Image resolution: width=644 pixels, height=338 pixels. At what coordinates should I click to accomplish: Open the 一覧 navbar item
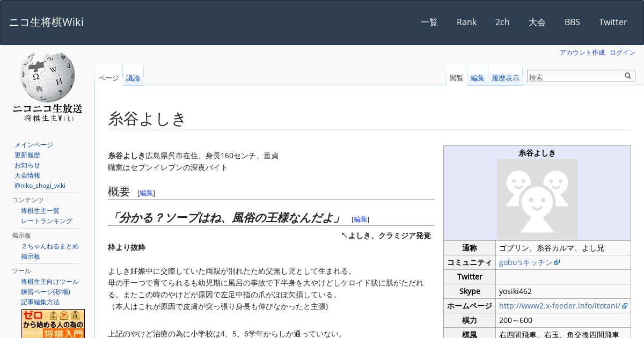click(429, 22)
